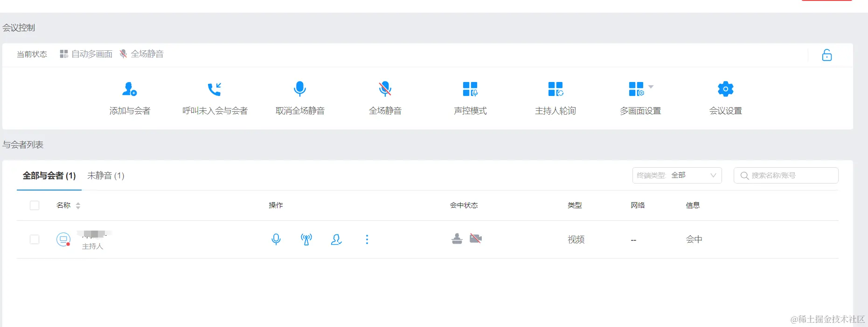This screenshot has width=868, height=327.
Task: Click the 主持人 label under participant name
Action: 92,246
